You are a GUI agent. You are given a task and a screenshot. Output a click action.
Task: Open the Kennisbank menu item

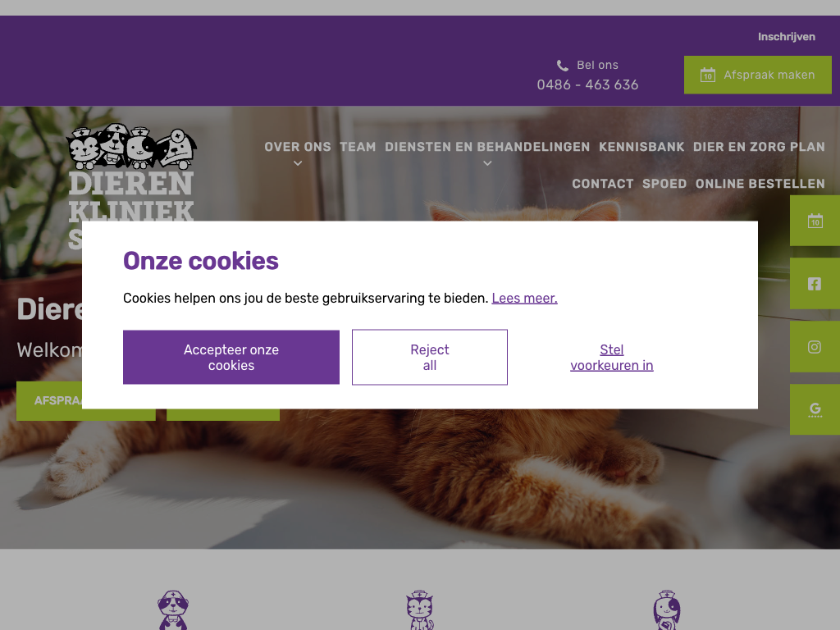pyautogui.click(x=641, y=147)
